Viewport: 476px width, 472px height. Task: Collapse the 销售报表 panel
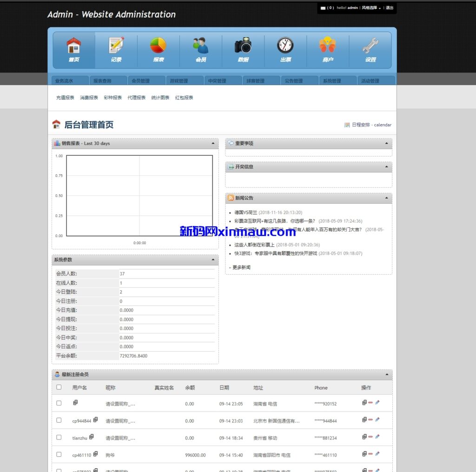(x=213, y=143)
